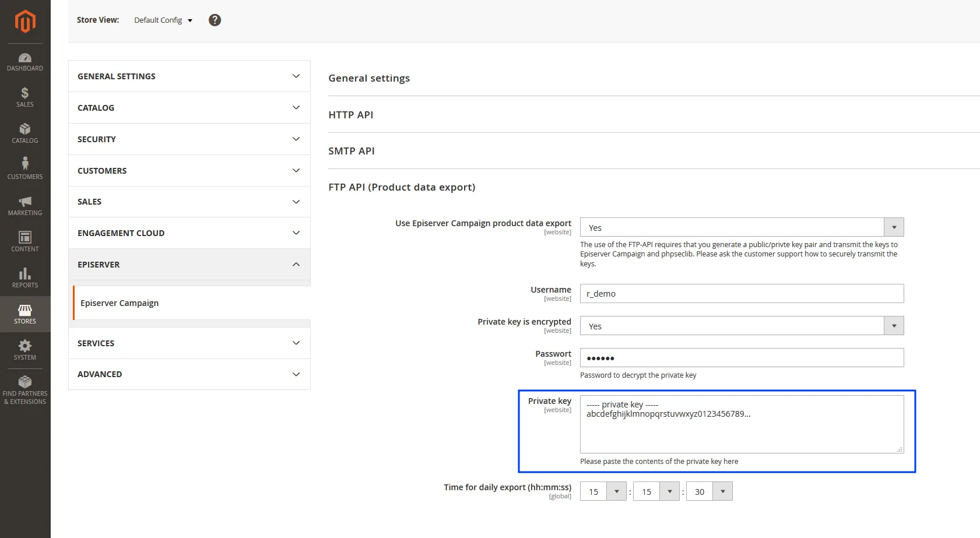Click the Magento logo icon
980x538 pixels.
point(25,22)
